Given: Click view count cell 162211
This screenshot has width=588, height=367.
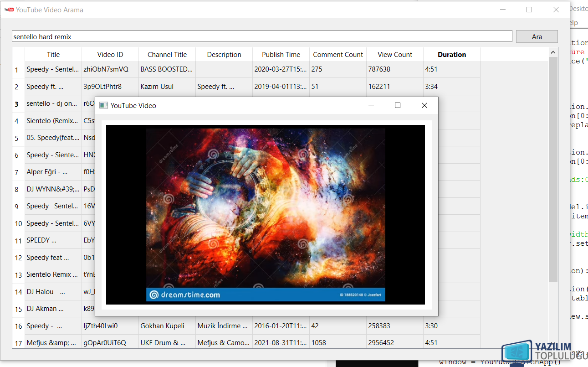Looking at the screenshot, I should point(395,87).
